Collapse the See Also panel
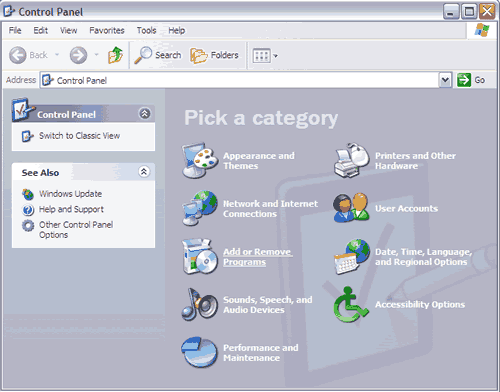Viewport: 500px width, 392px height. [144, 172]
